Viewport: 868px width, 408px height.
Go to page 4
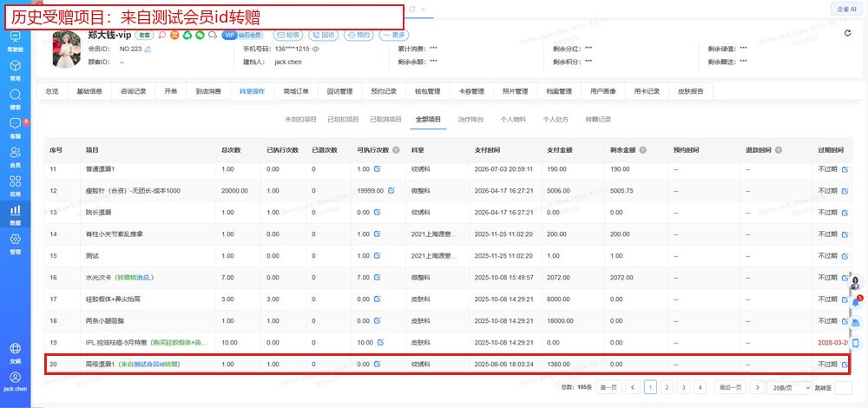coord(700,387)
